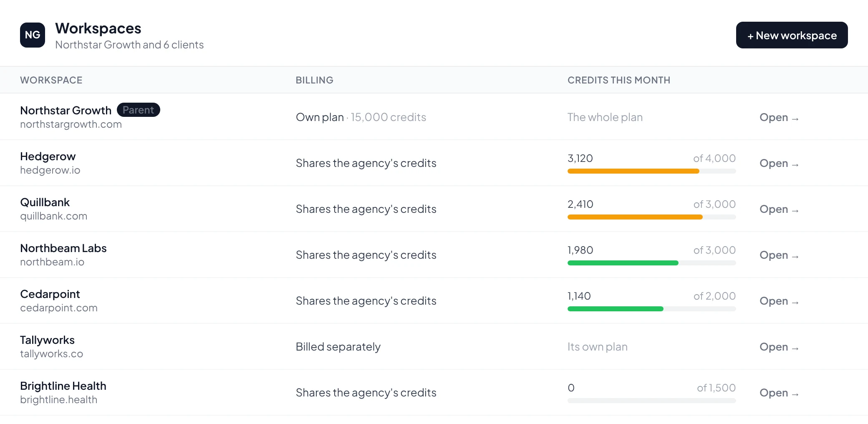This screenshot has height=424, width=868.
Task: Open the Cedarpoint workspace
Action: 779,301
